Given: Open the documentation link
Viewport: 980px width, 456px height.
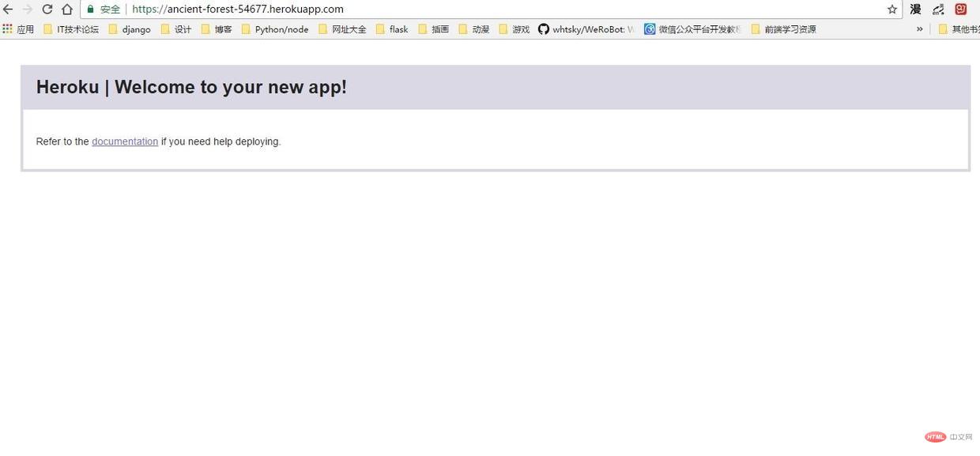Looking at the screenshot, I should click(x=125, y=141).
